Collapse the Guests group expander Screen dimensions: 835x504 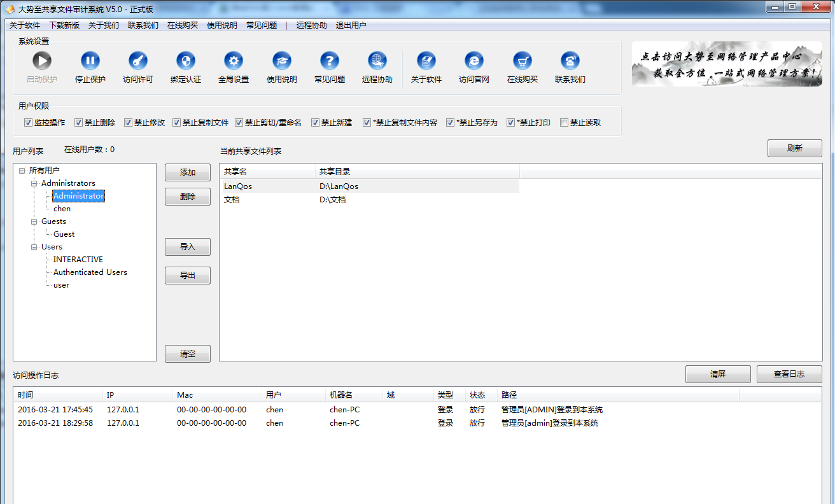coord(34,221)
